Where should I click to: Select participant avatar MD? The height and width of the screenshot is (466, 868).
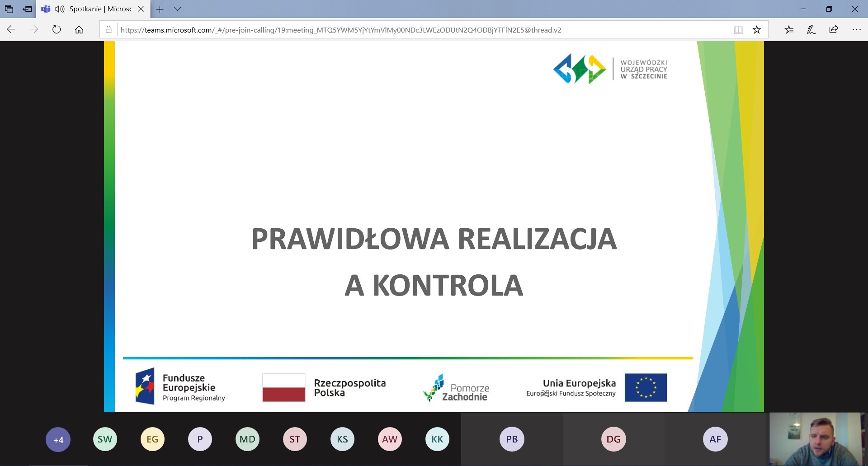pyautogui.click(x=247, y=439)
